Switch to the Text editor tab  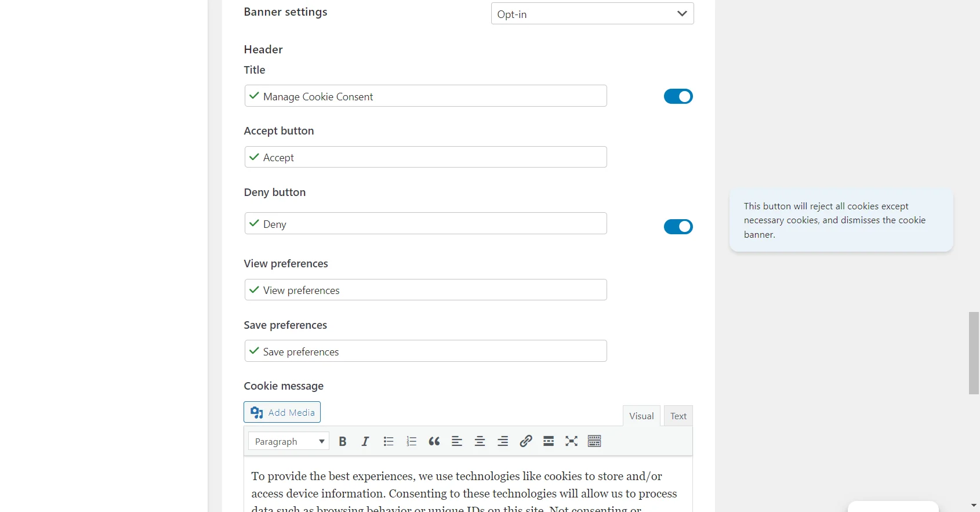(x=677, y=416)
